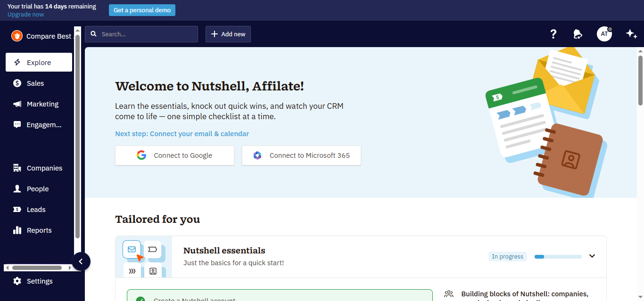Click the Sales dollar icon
Screen dimensions: 644x301
[x=17, y=83]
